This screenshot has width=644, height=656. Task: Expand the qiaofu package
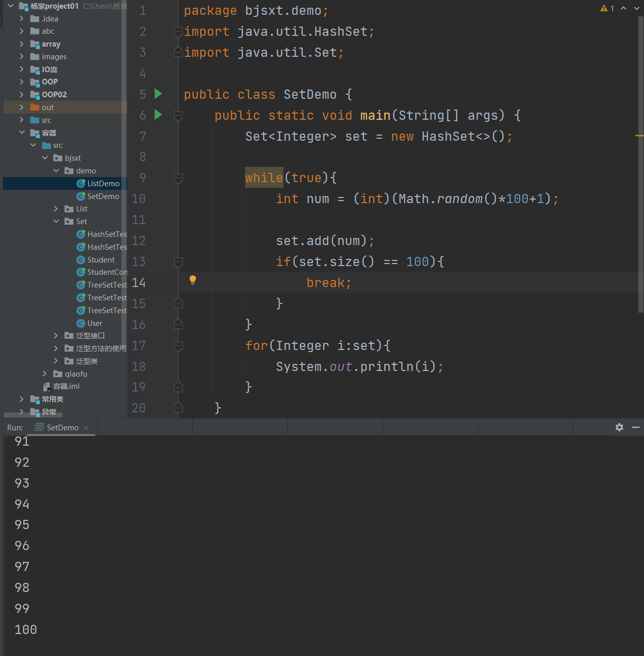(x=45, y=374)
